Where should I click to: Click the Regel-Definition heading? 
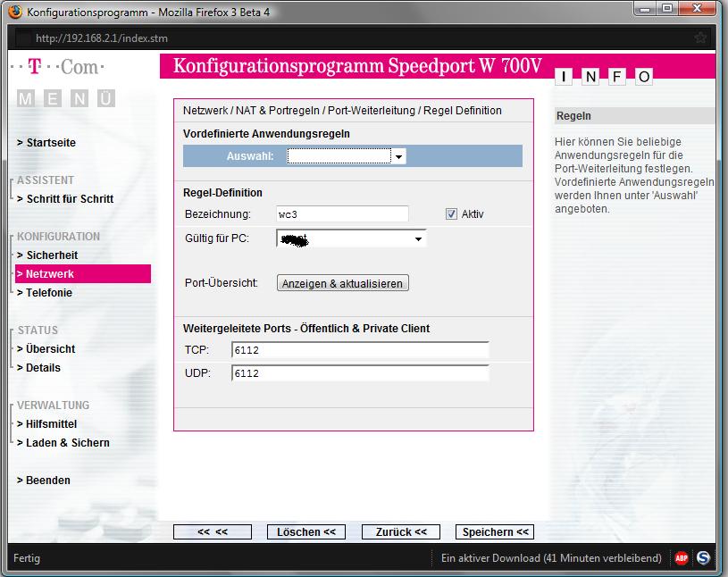pyautogui.click(x=222, y=193)
